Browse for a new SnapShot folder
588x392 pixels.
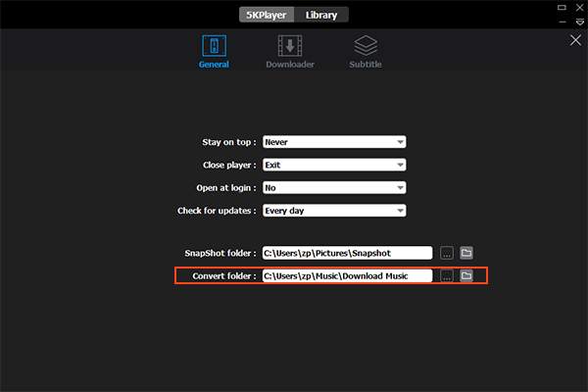tap(447, 253)
